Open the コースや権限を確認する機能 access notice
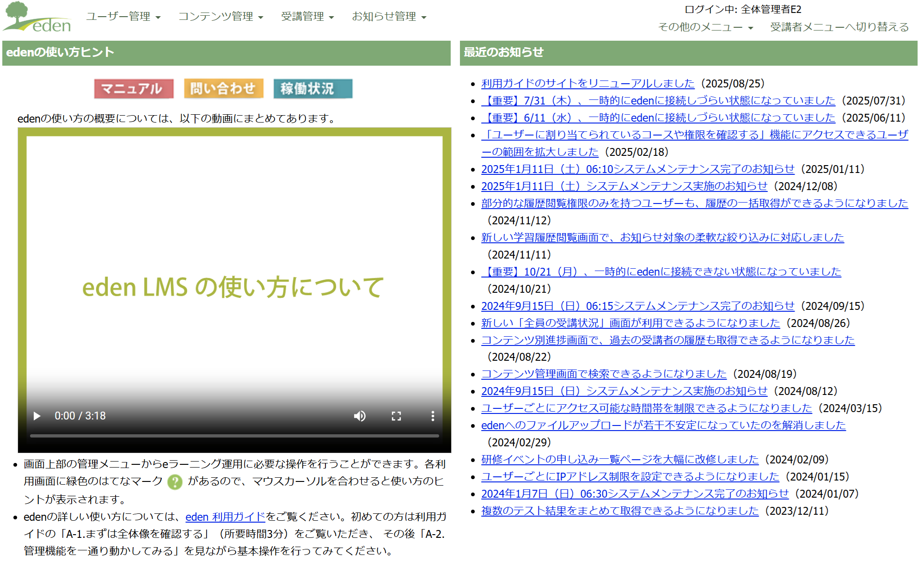 pyautogui.click(x=695, y=143)
